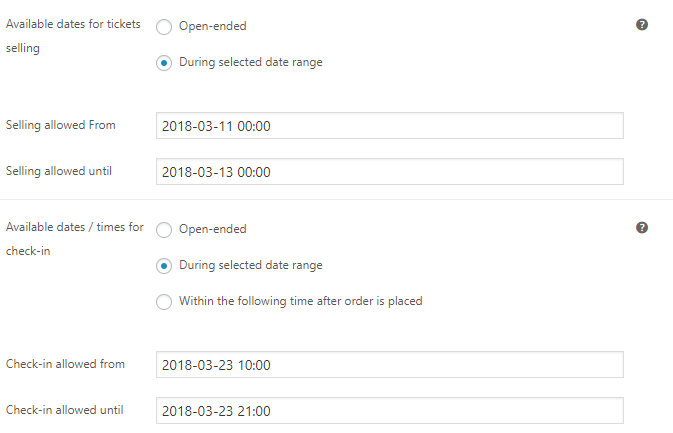Image resolution: width=673 pixels, height=433 pixels.
Task: Click 'Within the following time after order is placed' text
Action: point(300,301)
